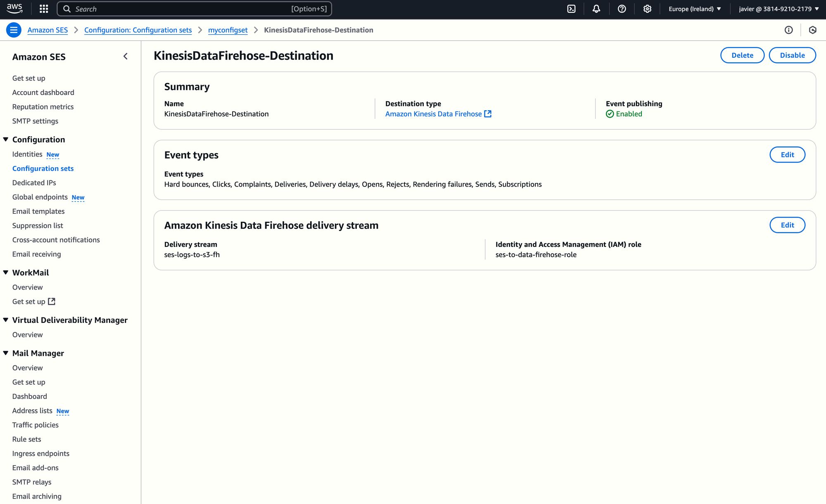The height and width of the screenshot is (504, 826).
Task: Select Email templates in the sidebar
Action: tap(38, 211)
